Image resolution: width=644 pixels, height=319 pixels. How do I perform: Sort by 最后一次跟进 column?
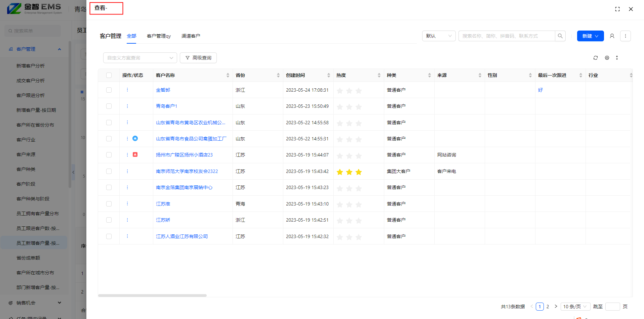click(x=581, y=75)
